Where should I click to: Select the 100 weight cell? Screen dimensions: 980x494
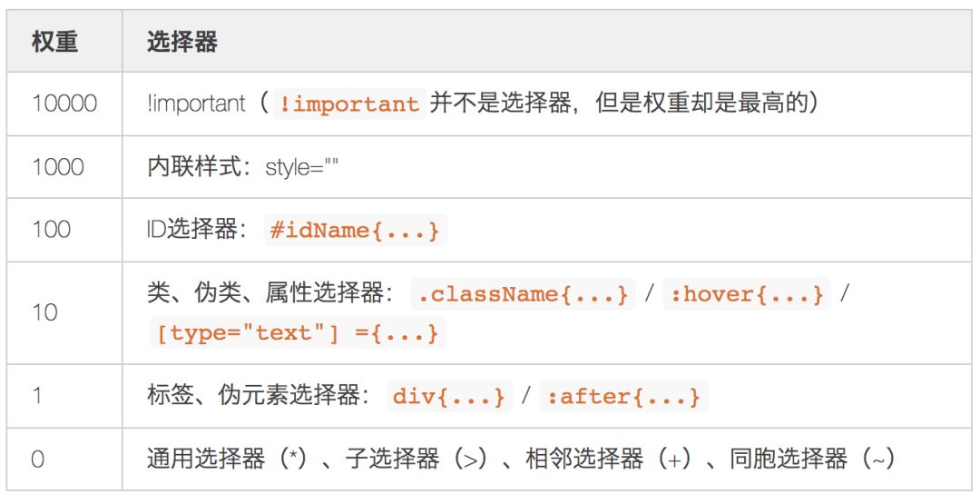tap(51, 230)
